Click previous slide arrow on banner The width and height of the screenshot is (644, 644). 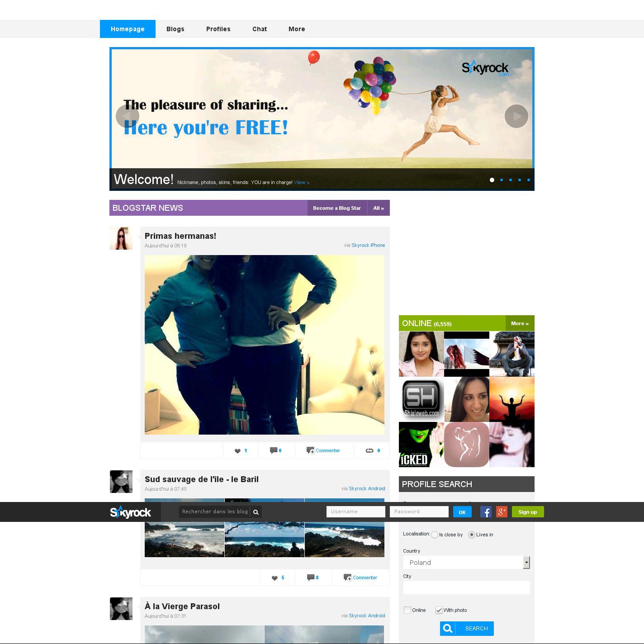tap(127, 116)
